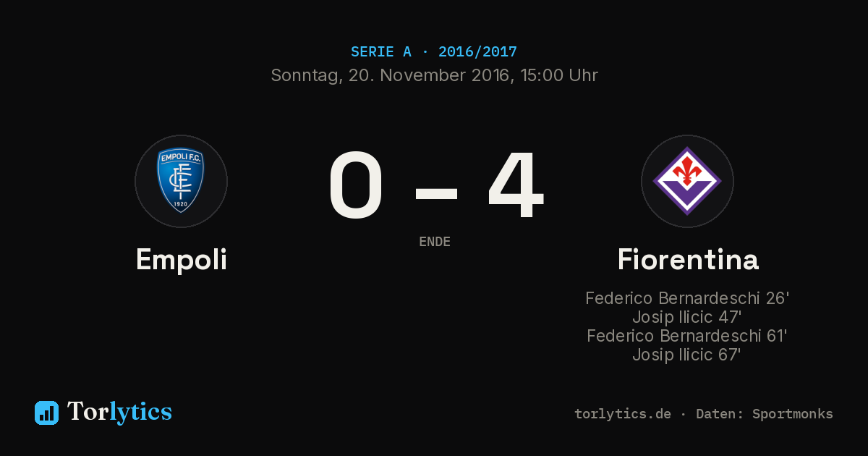Open the torlytics.de website link
Screen dimensions: 868x456
[x=623, y=414]
